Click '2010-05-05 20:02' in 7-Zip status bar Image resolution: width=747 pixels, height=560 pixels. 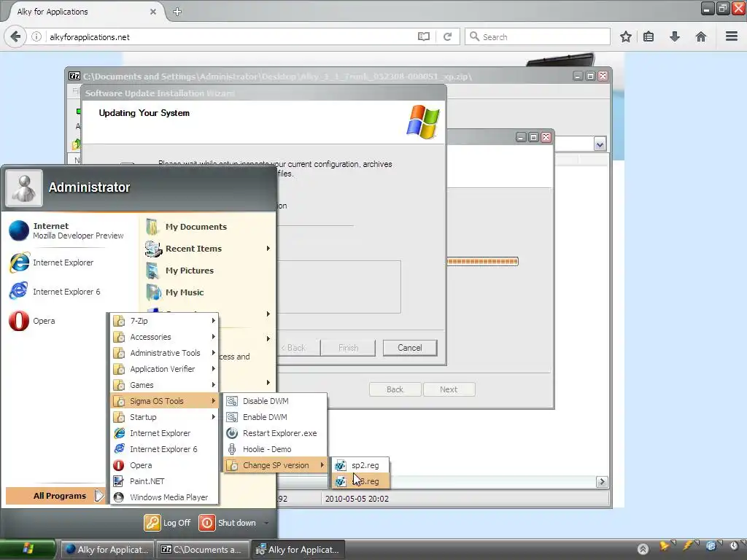click(x=357, y=499)
